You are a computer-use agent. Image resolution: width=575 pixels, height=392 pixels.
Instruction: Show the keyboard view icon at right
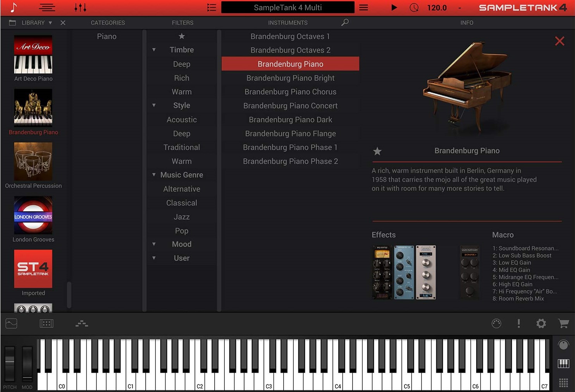click(x=563, y=363)
